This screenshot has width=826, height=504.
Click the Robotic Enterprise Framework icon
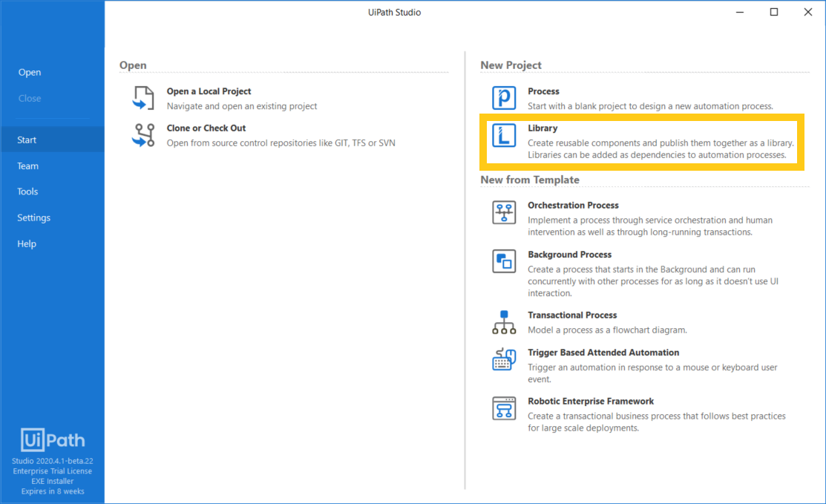504,408
